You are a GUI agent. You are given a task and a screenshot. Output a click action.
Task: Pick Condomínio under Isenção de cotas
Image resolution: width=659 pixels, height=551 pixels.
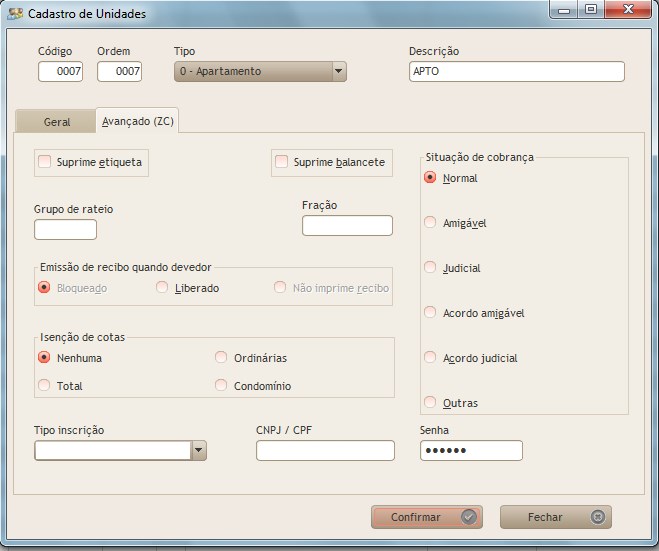[221, 385]
